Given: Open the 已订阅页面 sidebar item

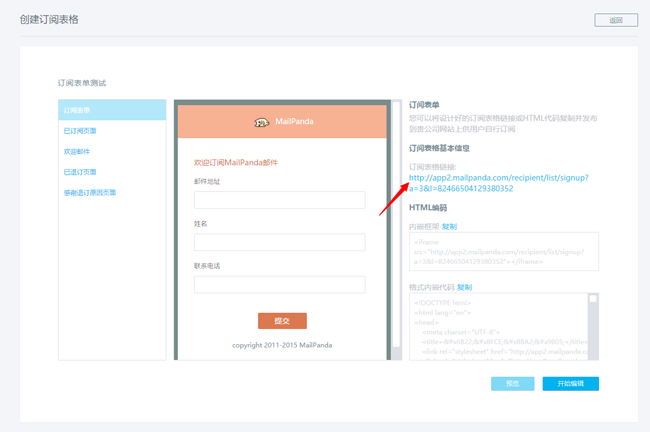Looking at the screenshot, I should tap(80, 131).
